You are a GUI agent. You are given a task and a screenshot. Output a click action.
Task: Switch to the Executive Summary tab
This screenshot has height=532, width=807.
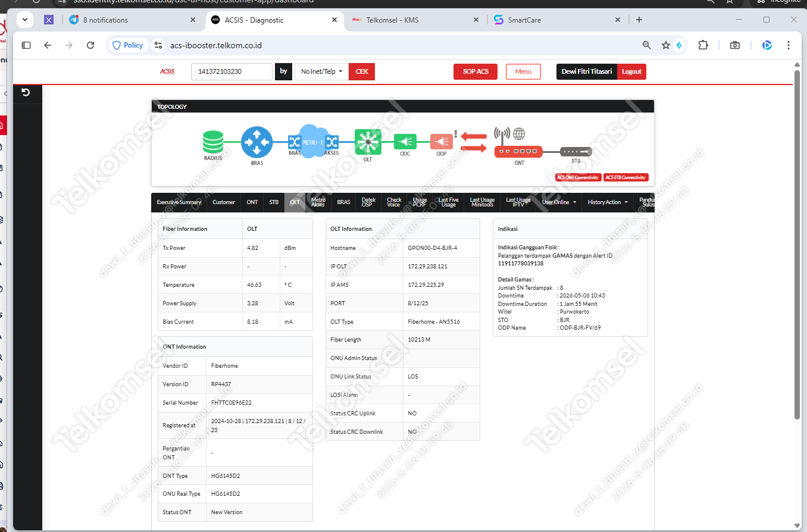179,202
